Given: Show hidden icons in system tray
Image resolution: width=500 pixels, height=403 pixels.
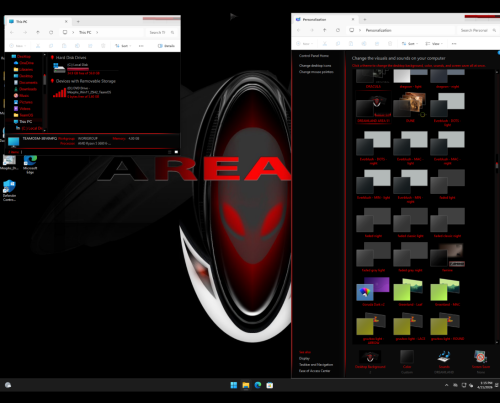Looking at the screenshot, I should [x=446, y=385].
